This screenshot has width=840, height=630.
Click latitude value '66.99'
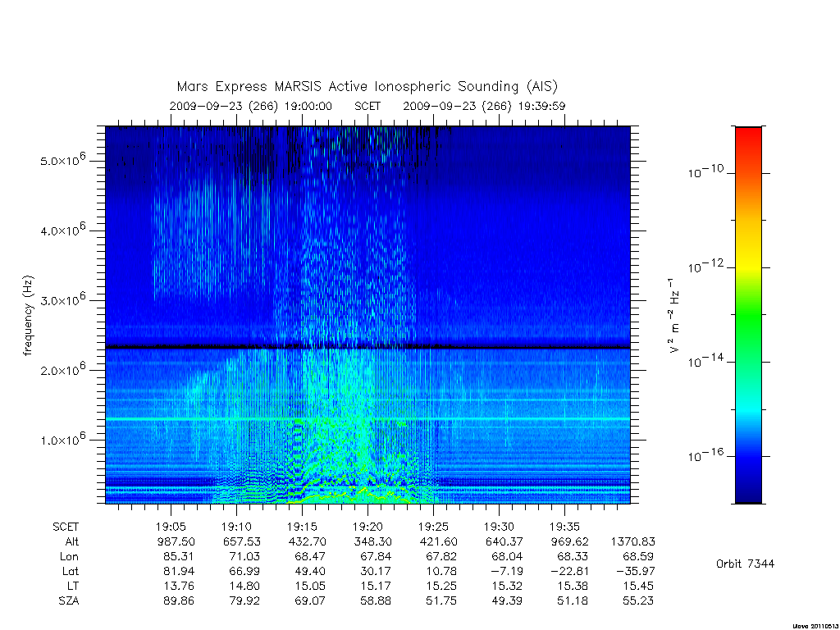[244, 571]
